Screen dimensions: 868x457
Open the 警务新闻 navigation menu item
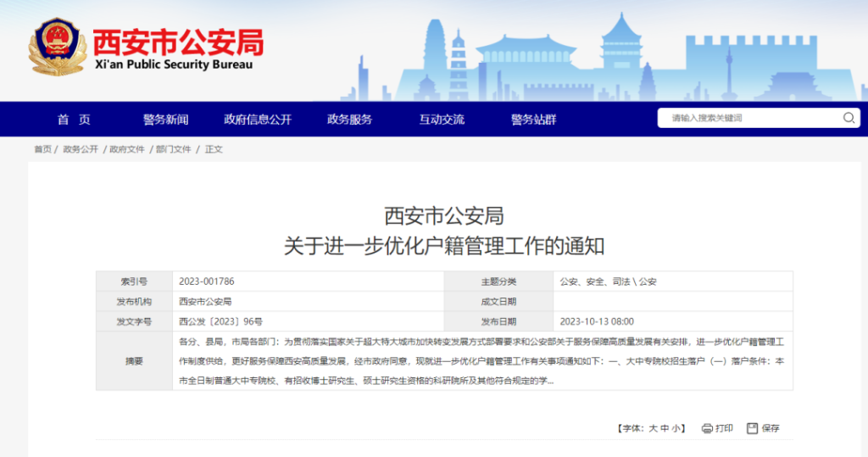click(x=165, y=120)
